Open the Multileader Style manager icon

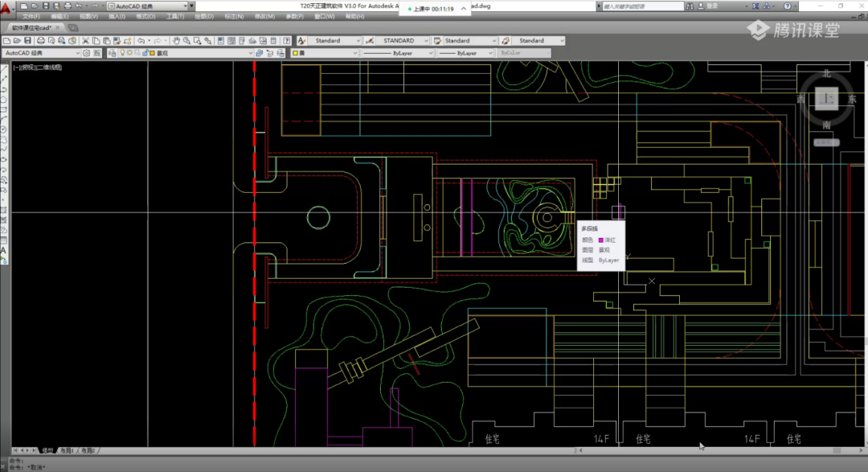506,41
